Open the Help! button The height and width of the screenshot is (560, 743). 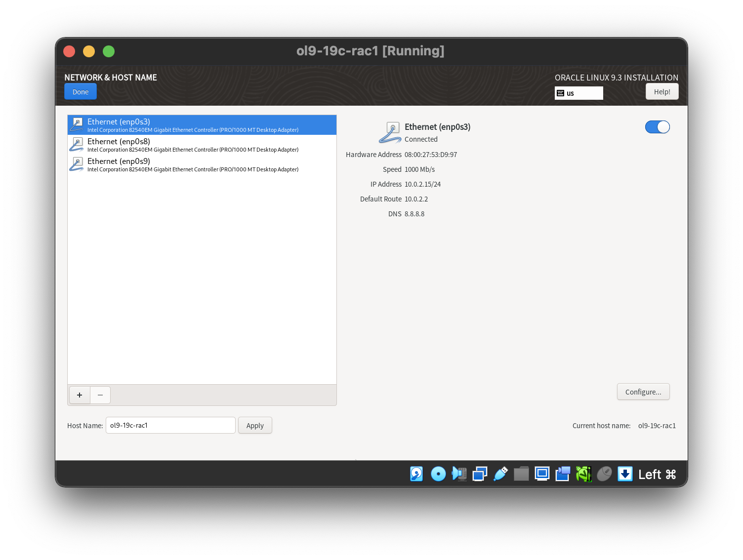coord(662,92)
